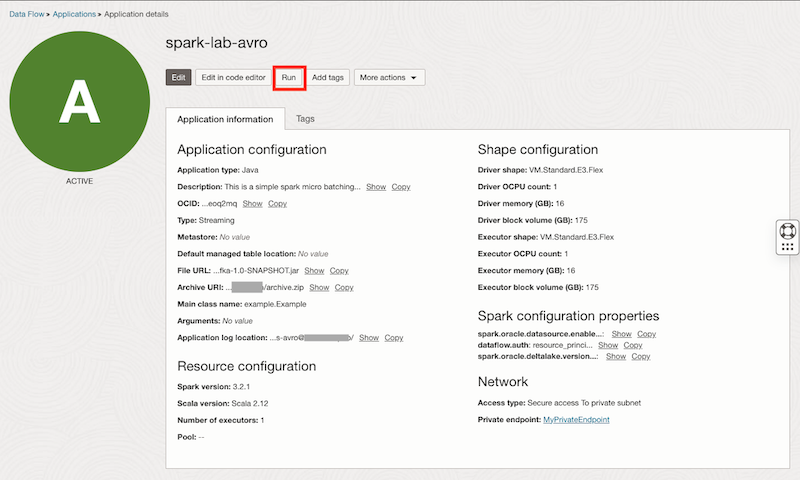Go to Data Flow breadcrumb
This screenshot has width=800, height=480.
[27, 14]
